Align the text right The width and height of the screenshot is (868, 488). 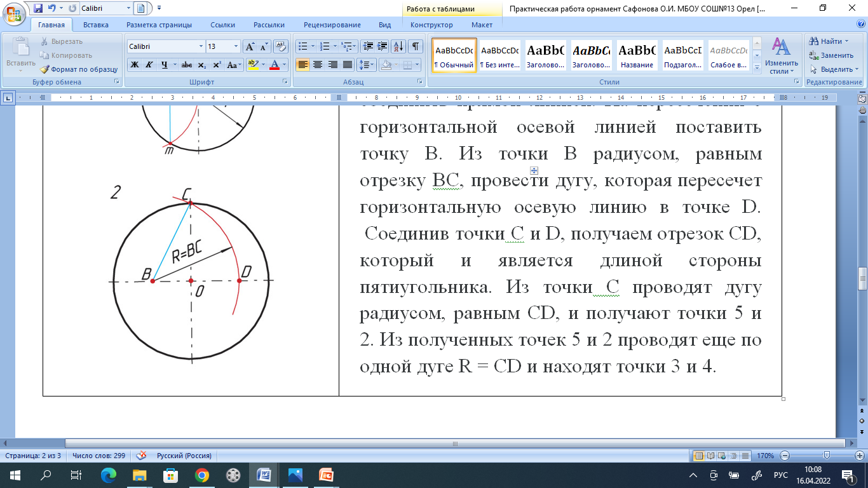click(x=332, y=65)
